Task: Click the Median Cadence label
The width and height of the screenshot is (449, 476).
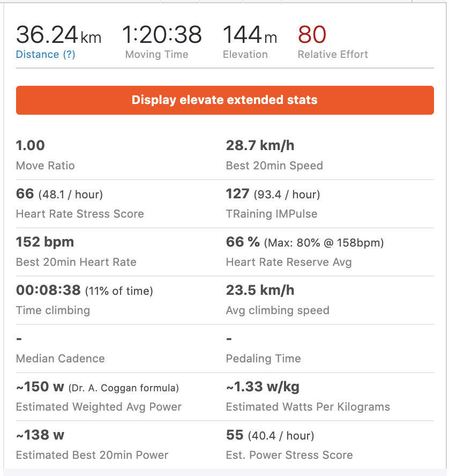Action: 61,359
